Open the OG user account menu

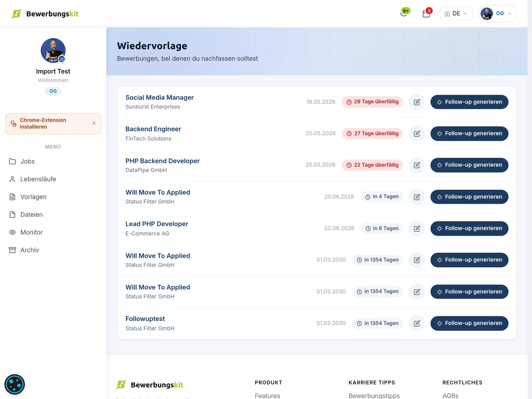pos(497,14)
